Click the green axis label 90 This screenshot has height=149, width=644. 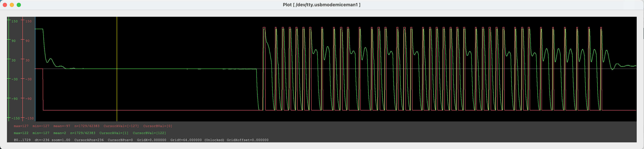point(14,41)
